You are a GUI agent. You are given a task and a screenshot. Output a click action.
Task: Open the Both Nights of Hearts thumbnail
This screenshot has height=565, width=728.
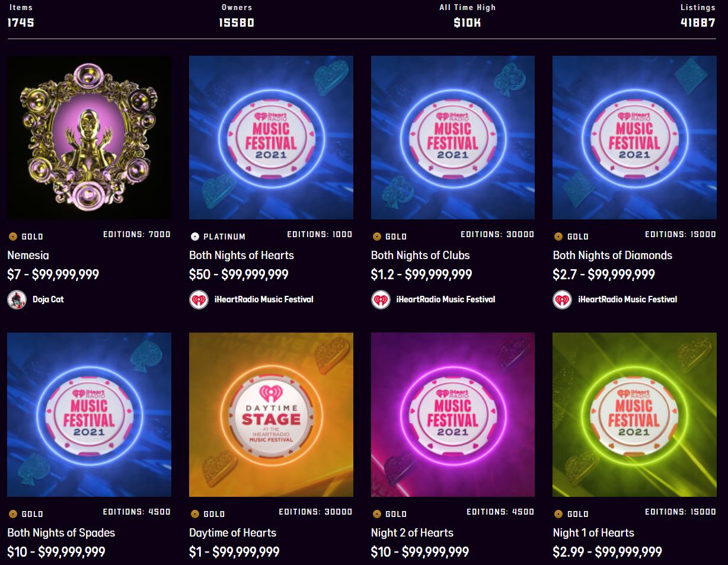pyautogui.click(x=271, y=138)
